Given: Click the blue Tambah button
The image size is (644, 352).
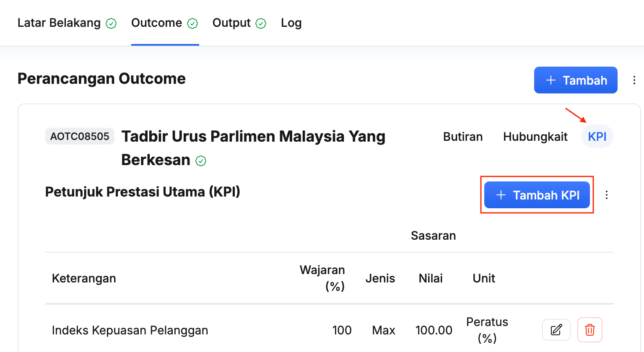Looking at the screenshot, I should 575,80.
